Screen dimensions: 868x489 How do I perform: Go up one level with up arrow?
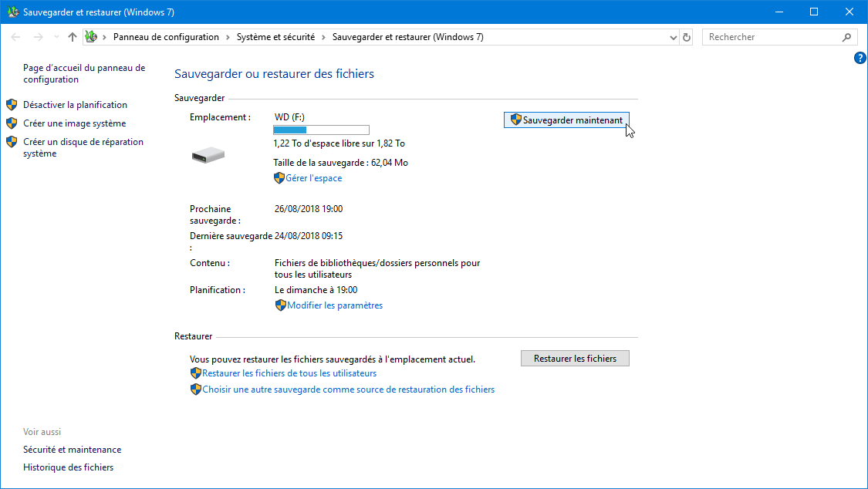tap(73, 37)
